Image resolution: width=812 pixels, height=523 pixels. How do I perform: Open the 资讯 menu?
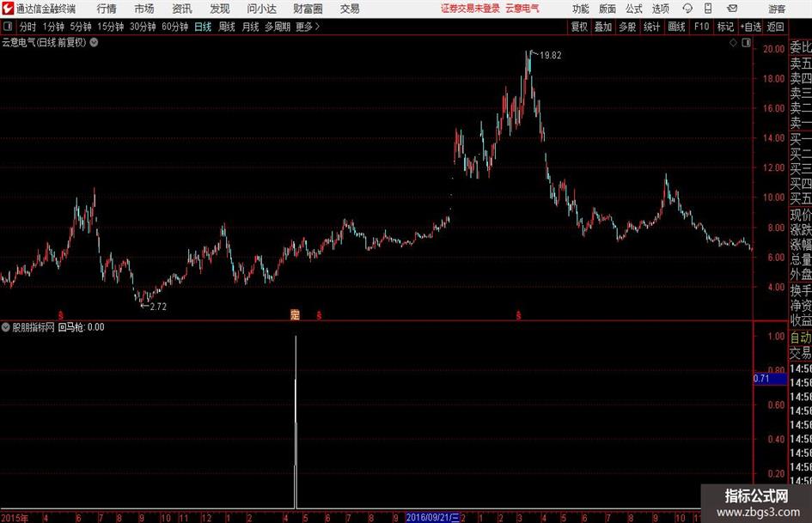point(182,9)
